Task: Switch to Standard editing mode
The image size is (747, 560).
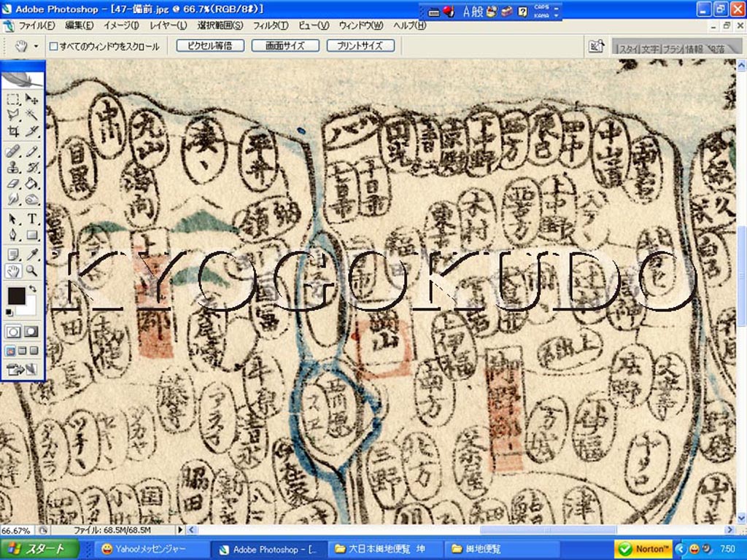Action: click(13, 332)
